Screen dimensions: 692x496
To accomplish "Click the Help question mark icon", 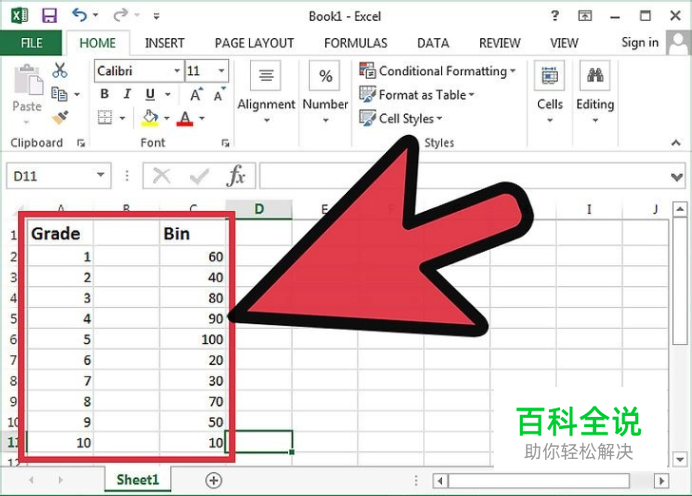I will (555, 16).
